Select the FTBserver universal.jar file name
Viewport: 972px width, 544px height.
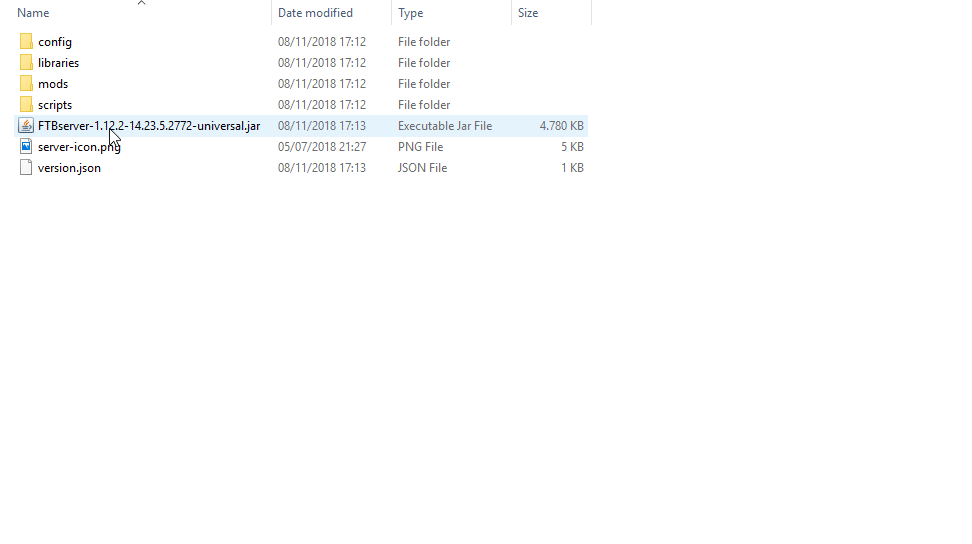pyautogui.click(x=149, y=126)
